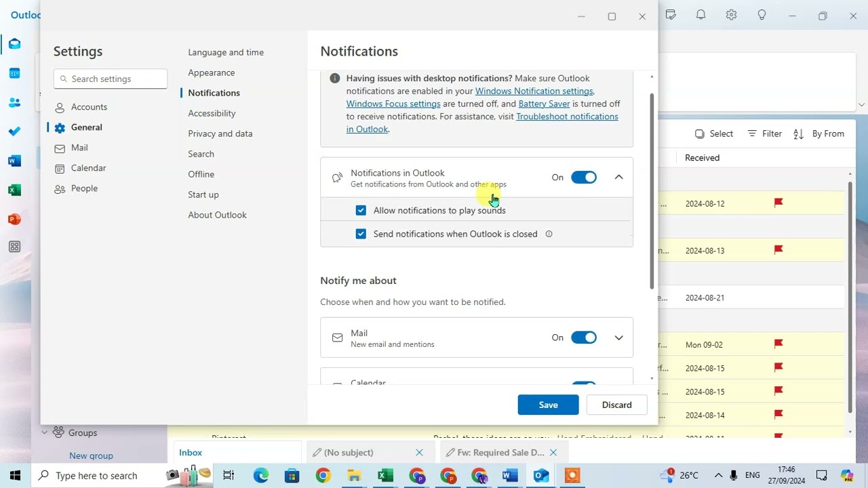This screenshot has height=488, width=868.
Task: Click red flag on 2024-08-13 message
Action: point(778,250)
